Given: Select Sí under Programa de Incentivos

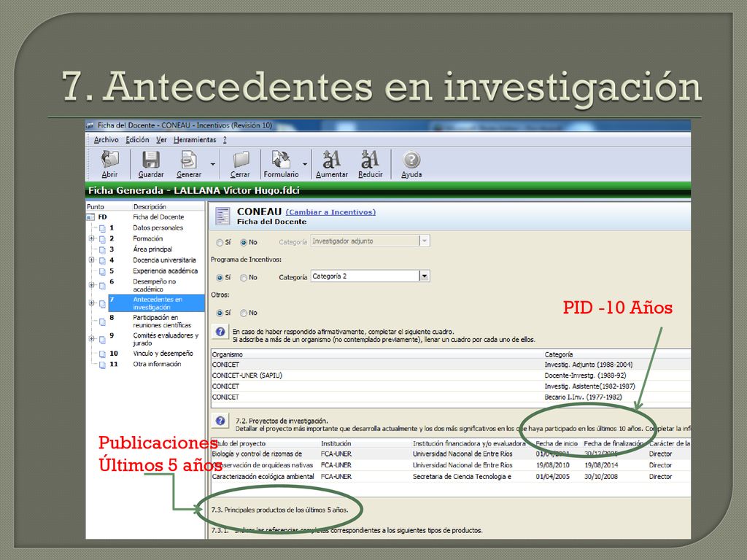Looking at the screenshot, I should pyautogui.click(x=220, y=278).
